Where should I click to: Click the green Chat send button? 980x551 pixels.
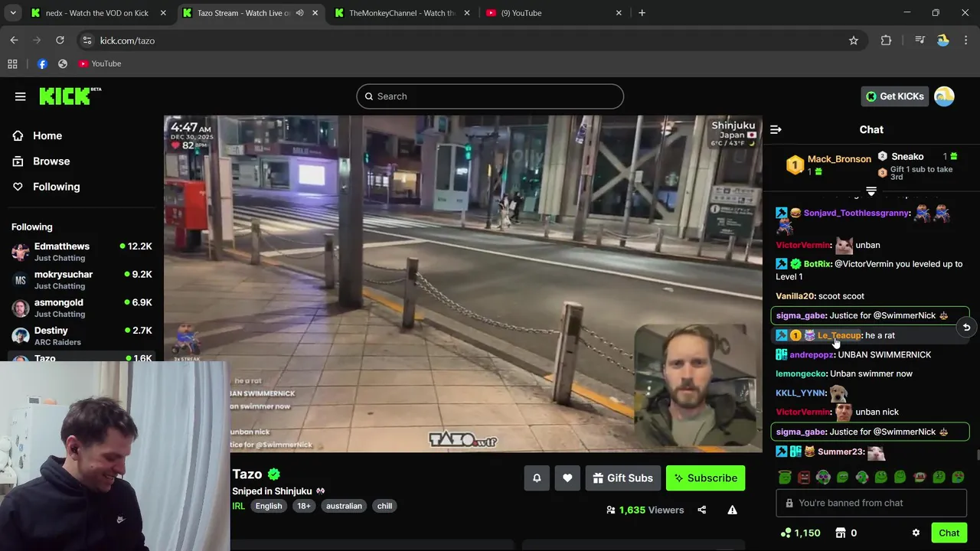(x=949, y=533)
